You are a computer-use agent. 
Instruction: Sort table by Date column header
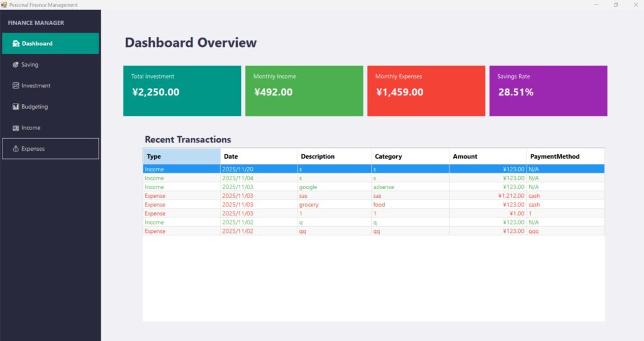[x=258, y=156]
